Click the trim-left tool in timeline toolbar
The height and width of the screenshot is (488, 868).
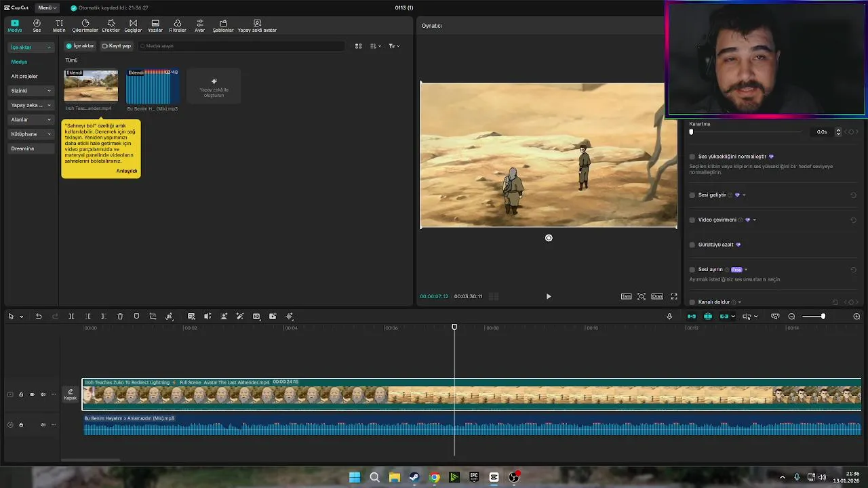tap(88, 317)
